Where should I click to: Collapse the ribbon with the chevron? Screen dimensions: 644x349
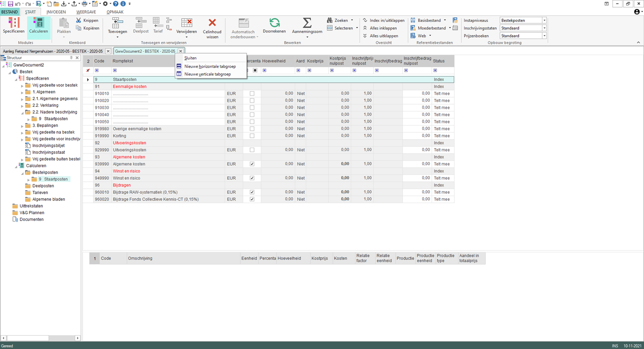coord(638,43)
